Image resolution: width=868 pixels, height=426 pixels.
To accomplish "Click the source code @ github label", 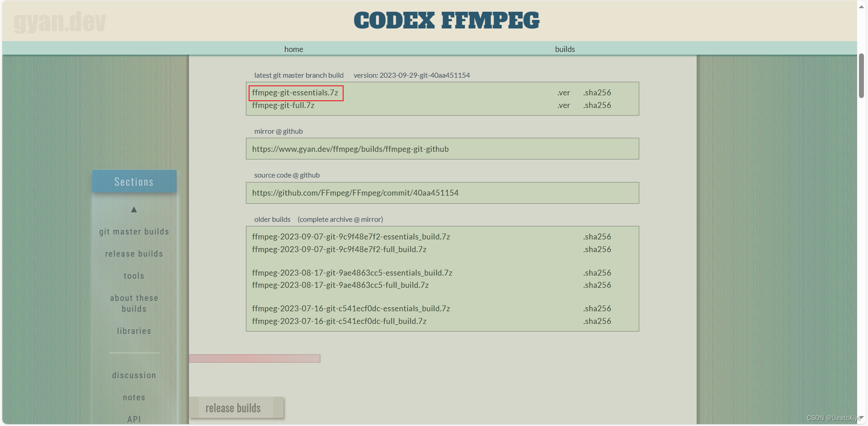I will 287,175.
